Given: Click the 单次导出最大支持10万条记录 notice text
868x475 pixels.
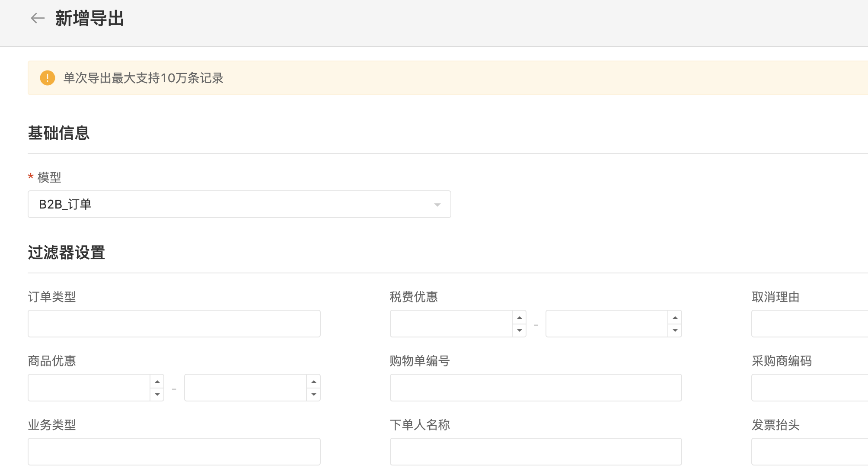Looking at the screenshot, I should pos(143,78).
